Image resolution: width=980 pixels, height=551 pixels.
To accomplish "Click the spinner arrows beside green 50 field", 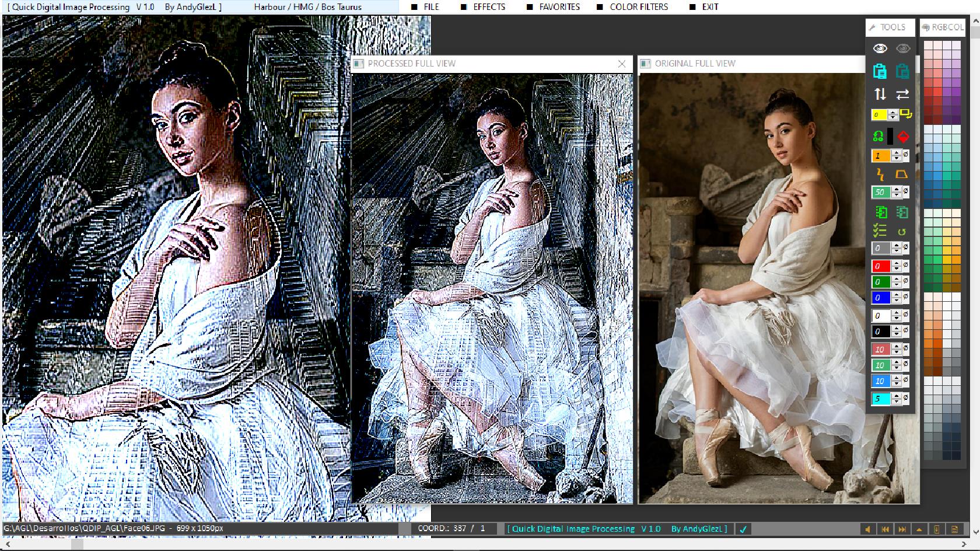I will 897,192.
